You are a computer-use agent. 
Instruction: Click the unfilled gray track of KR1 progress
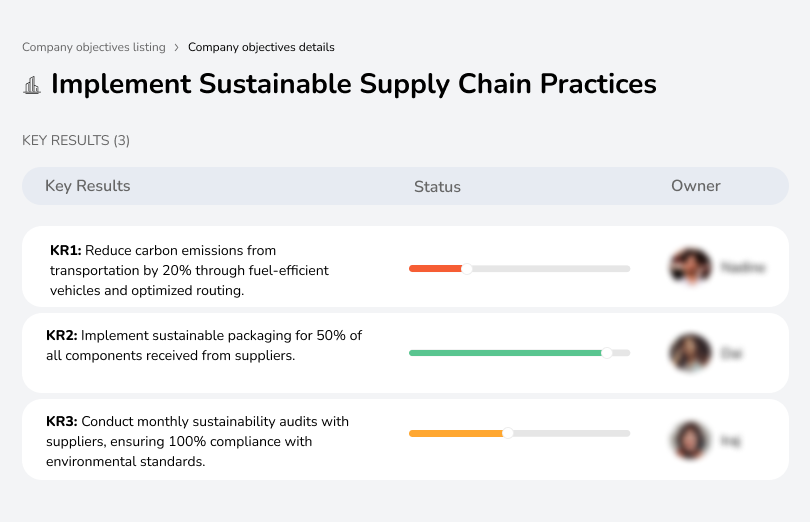tap(550, 268)
